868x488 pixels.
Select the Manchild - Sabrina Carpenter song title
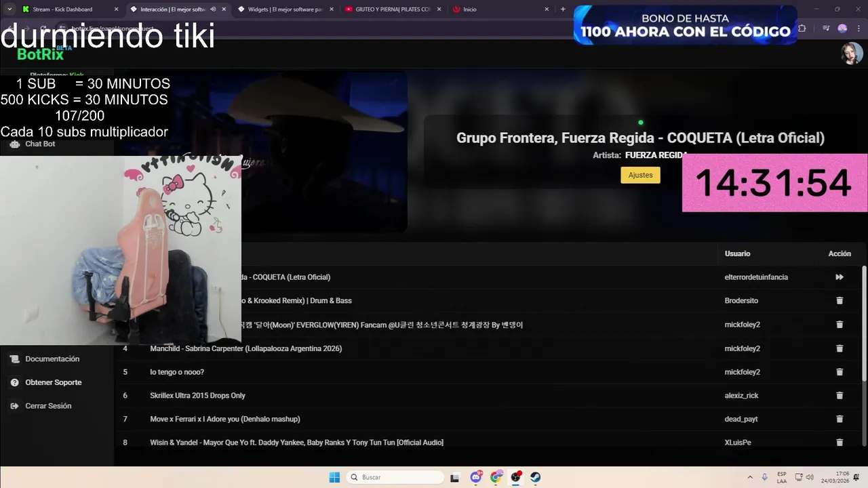(x=245, y=348)
